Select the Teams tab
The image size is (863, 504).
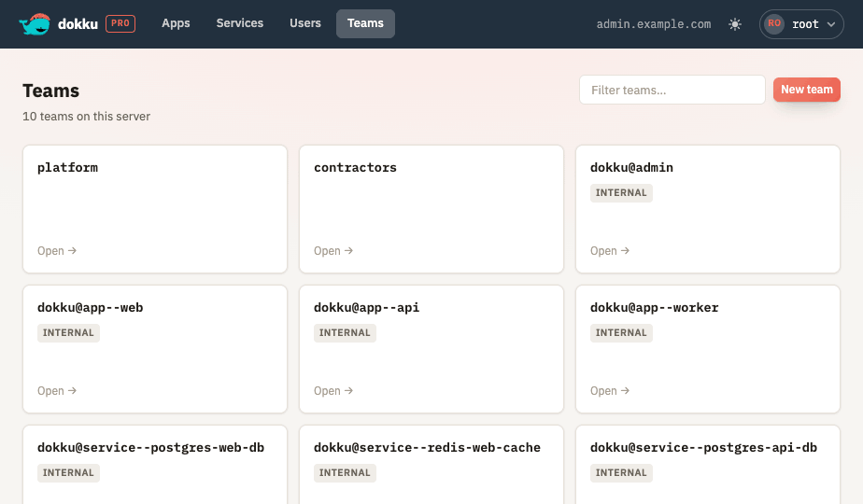[365, 23]
